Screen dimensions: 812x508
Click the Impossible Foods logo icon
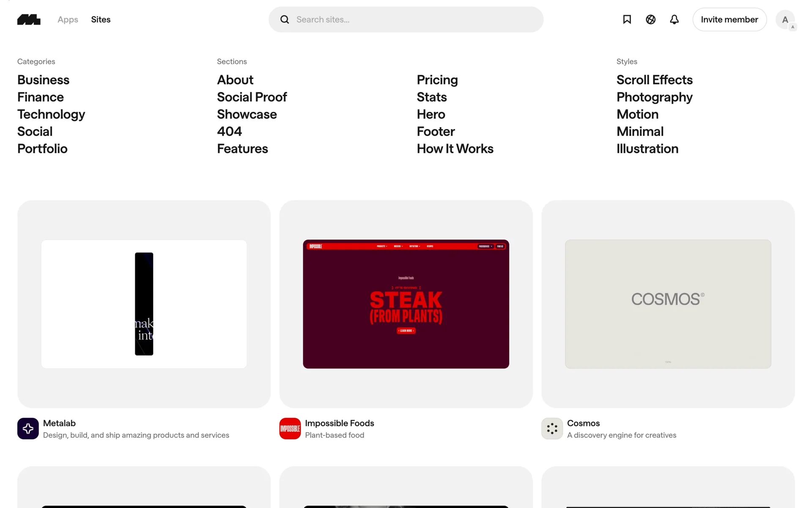point(290,428)
